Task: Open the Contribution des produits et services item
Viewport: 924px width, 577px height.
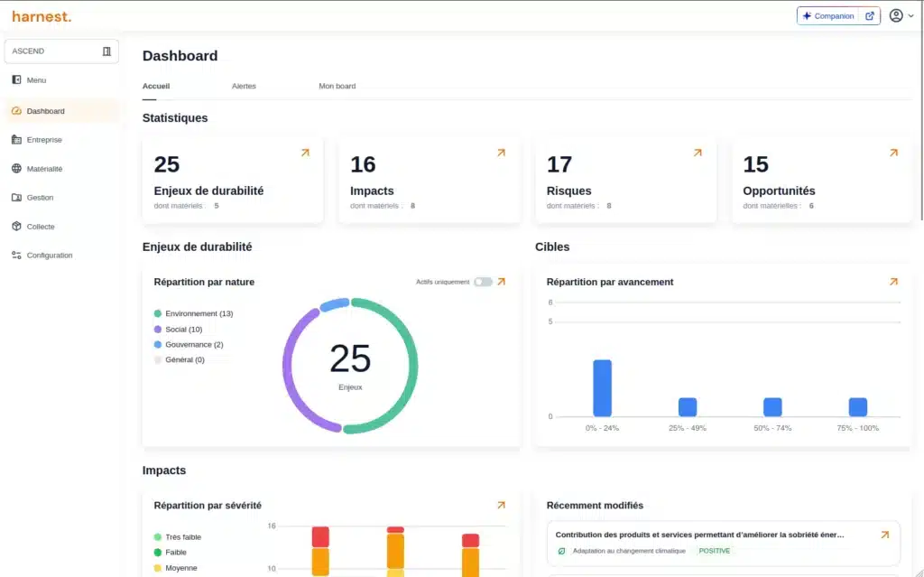Action: coord(724,543)
